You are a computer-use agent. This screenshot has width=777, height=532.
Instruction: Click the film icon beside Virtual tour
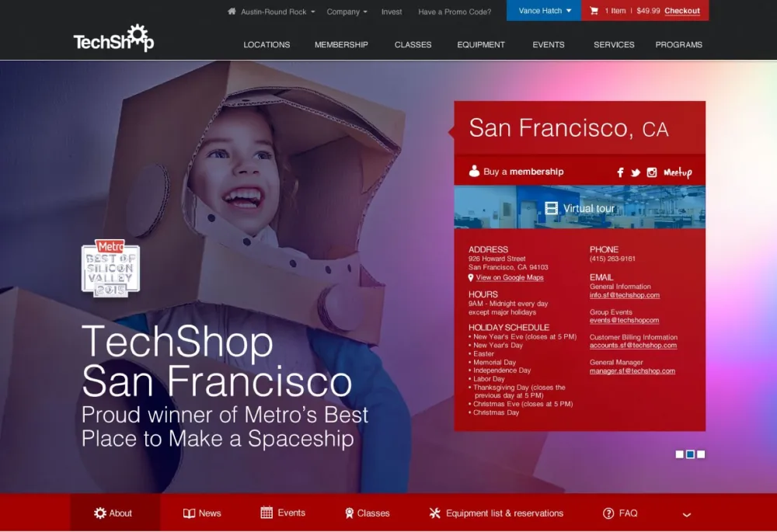tap(551, 208)
